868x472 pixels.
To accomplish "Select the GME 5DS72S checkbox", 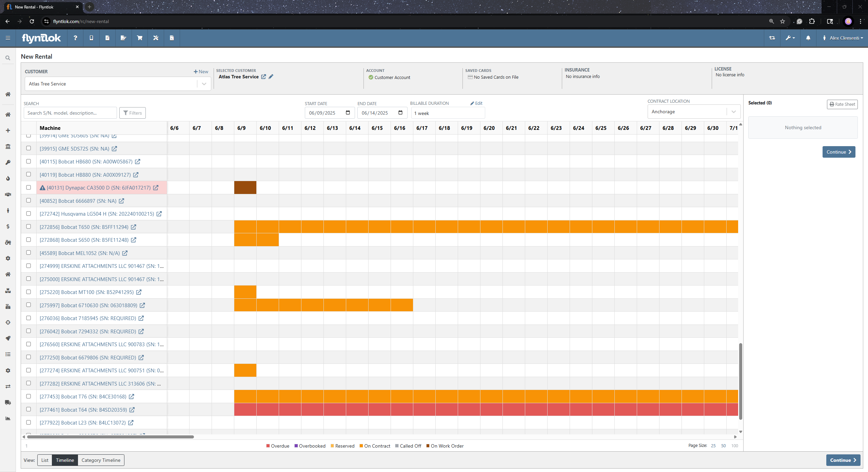I will [x=28, y=148].
